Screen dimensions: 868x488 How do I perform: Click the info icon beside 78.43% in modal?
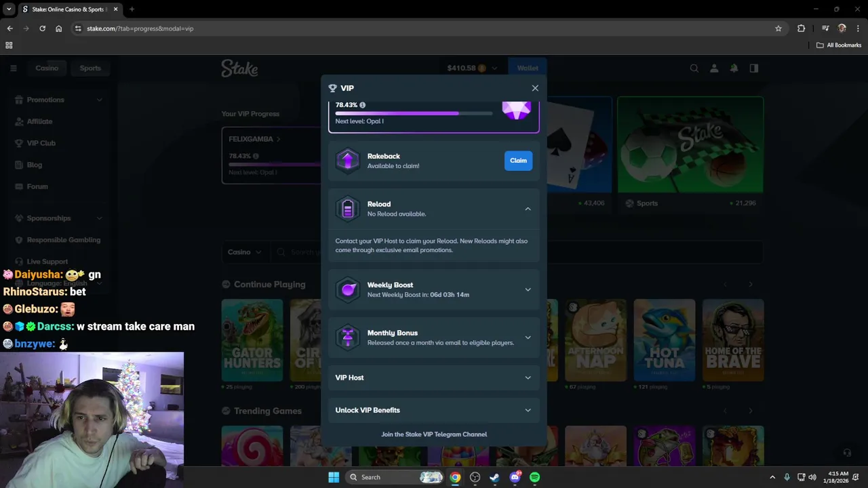[362, 105]
